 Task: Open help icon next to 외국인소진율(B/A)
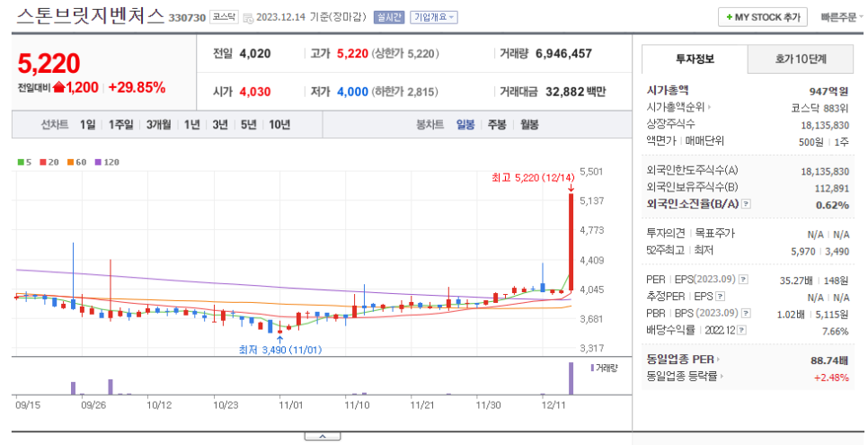tap(746, 204)
